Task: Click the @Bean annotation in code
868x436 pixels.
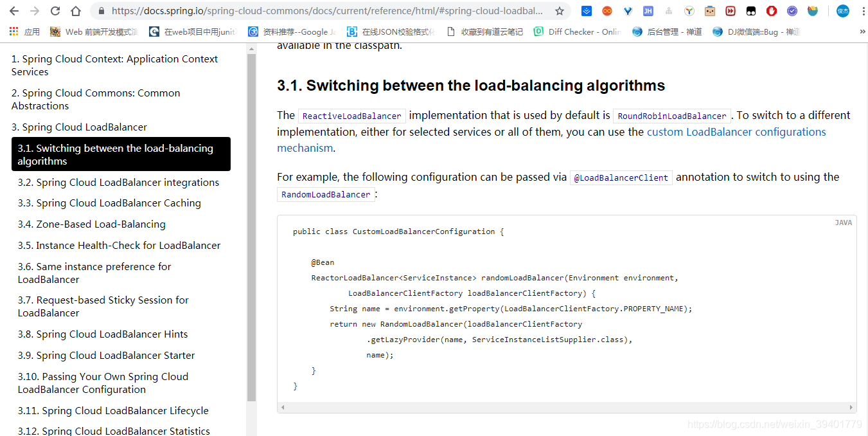Action: click(323, 262)
